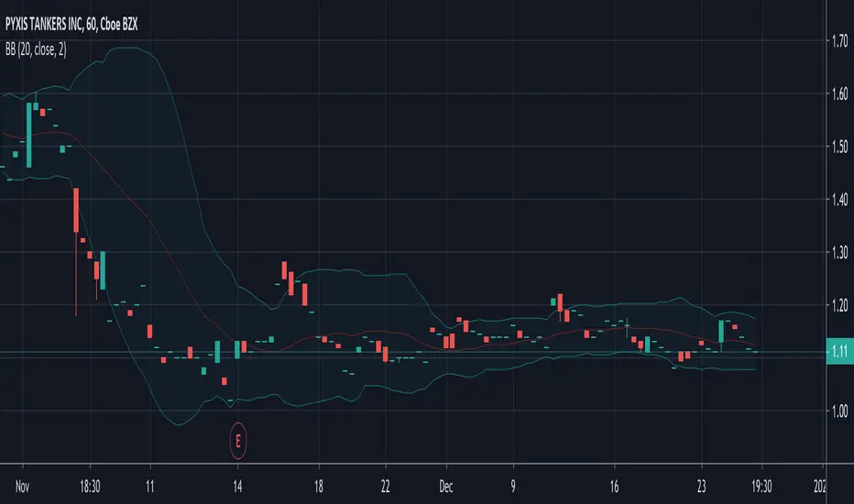This screenshot has height=504, width=854.
Task: Click the 1.20 price axis label
Action: 840,305
